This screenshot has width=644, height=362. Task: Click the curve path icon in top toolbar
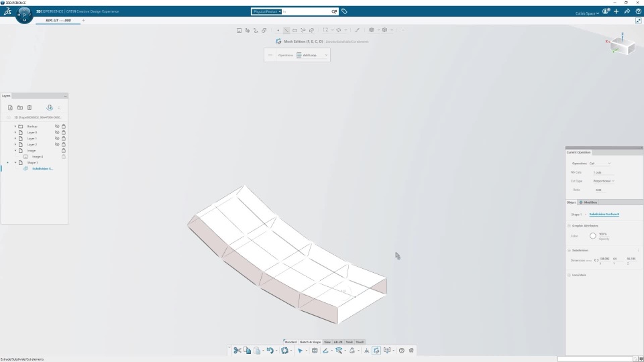tap(256, 30)
